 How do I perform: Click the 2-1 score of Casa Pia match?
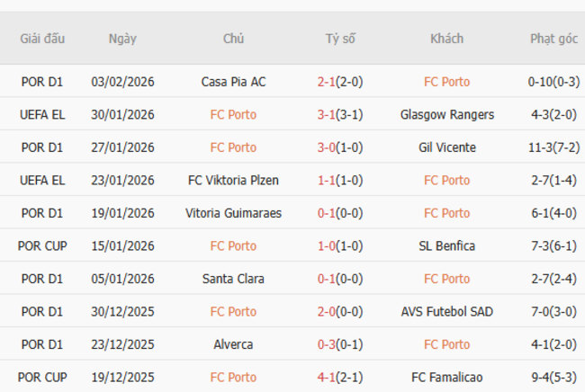[326, 82]
